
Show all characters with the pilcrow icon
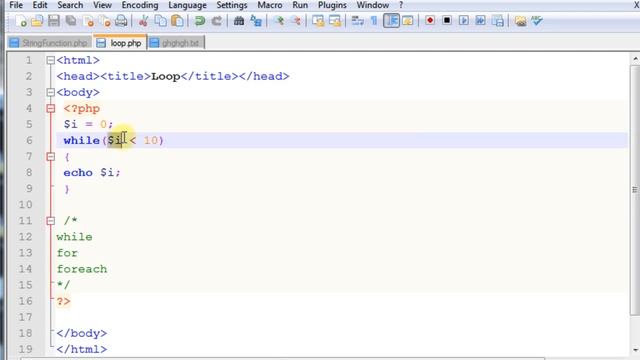coord(374,21)
